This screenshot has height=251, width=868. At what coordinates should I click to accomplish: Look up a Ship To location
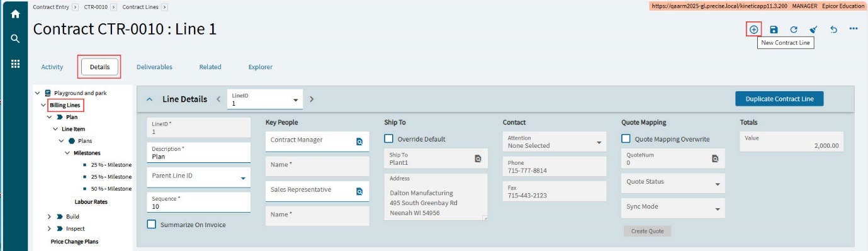click(x=478, y=159)
